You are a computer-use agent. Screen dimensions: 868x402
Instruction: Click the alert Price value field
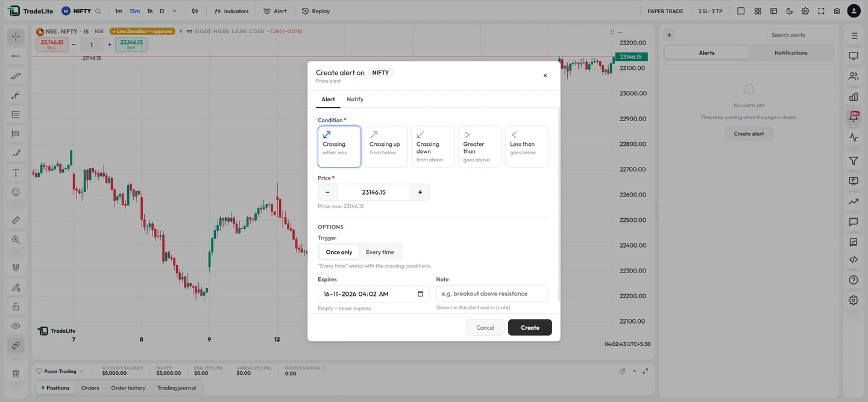[x=374, y=192]
